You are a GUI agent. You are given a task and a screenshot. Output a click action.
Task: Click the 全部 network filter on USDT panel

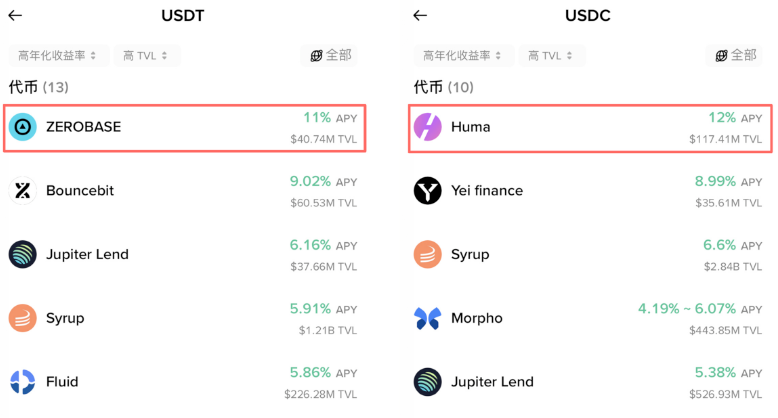(329, 56)
